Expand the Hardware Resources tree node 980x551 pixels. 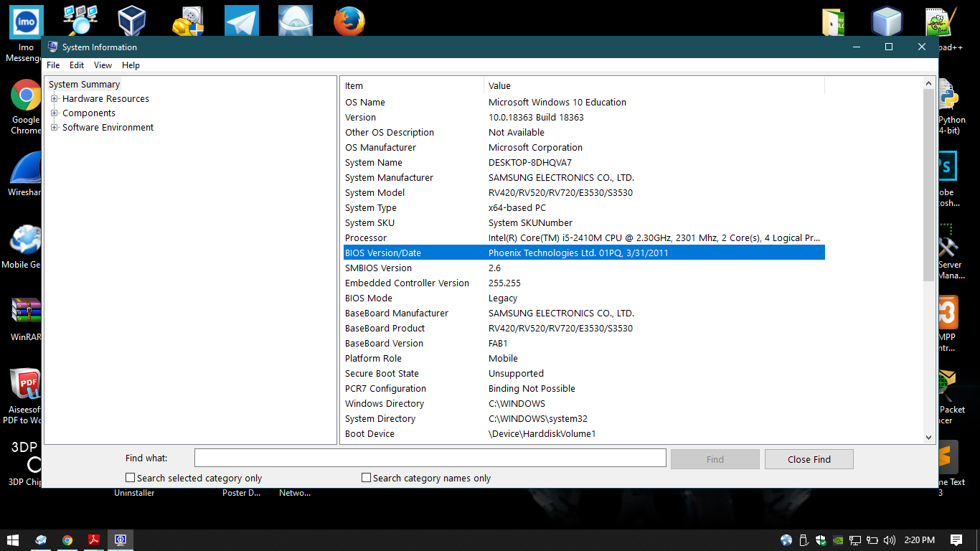click(x=53, y=98)
